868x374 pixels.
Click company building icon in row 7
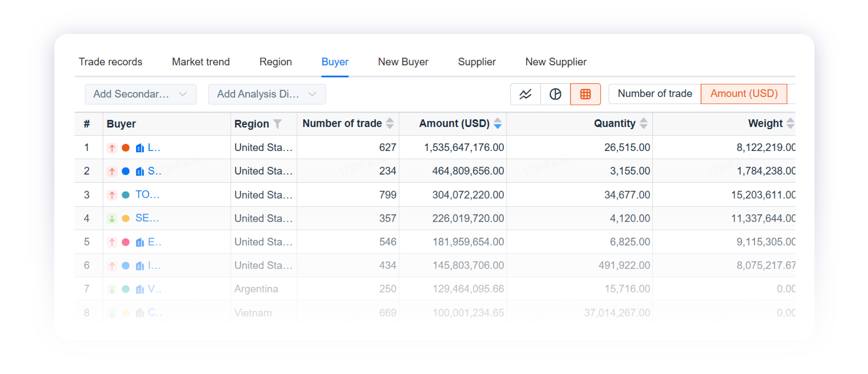[139, 289]
